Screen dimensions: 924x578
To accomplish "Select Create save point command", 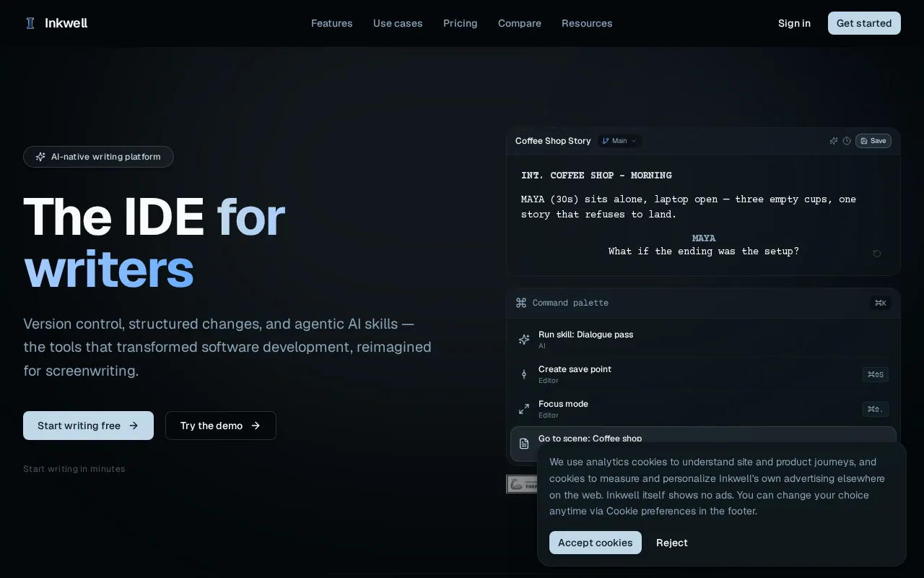I will coord(703,374).
